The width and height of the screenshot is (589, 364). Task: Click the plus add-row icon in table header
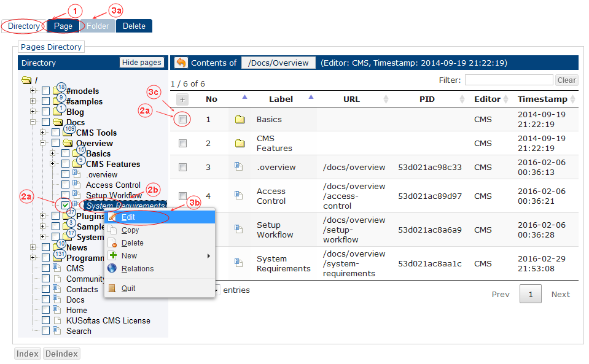[x=182, y=99]
